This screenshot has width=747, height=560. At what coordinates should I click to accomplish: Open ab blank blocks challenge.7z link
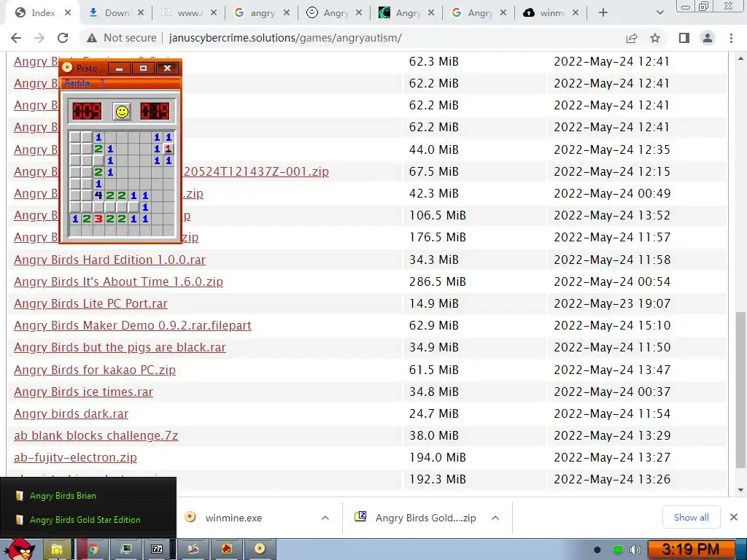96,436
